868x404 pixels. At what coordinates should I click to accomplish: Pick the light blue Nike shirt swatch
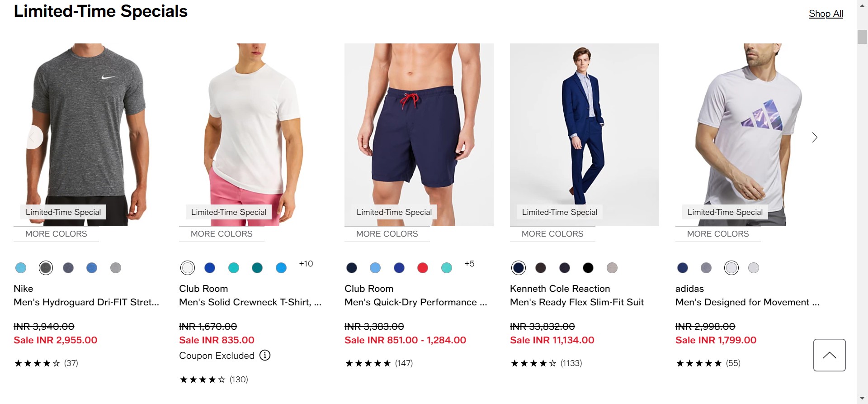(x=21, y=268)
